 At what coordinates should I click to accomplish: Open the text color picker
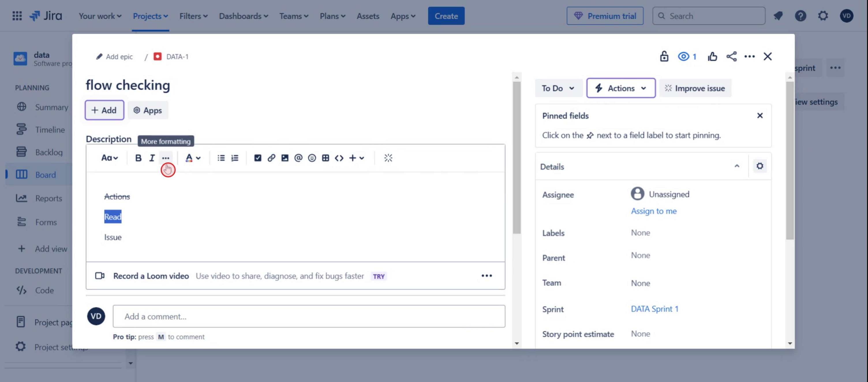point(193,158)
